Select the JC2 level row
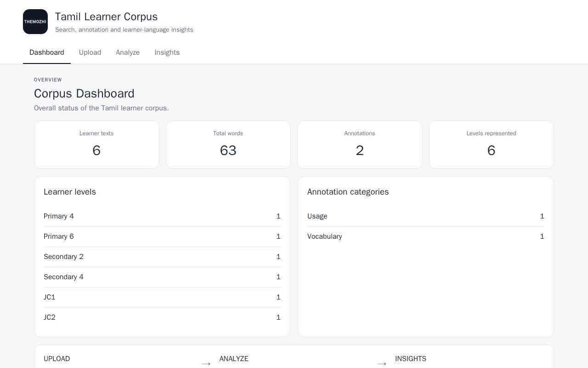Viewport: 588px width, 368px height. (x=162, y=317)
